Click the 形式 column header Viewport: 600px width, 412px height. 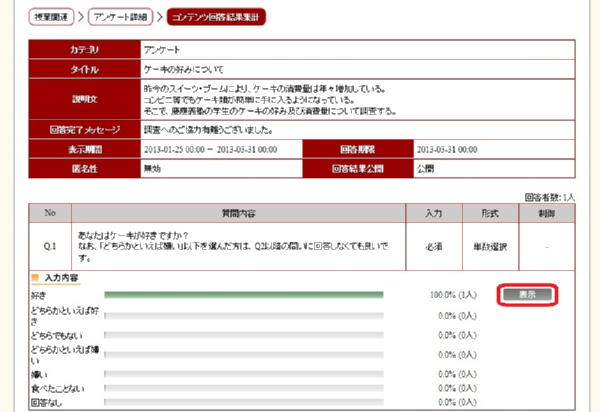[x=491, y=212]
